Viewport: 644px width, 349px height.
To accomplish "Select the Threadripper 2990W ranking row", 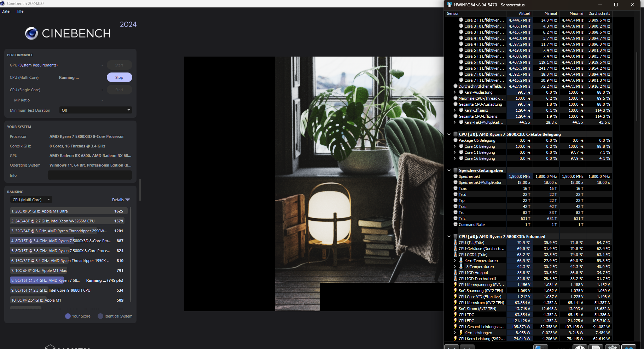I will point(69,231).
